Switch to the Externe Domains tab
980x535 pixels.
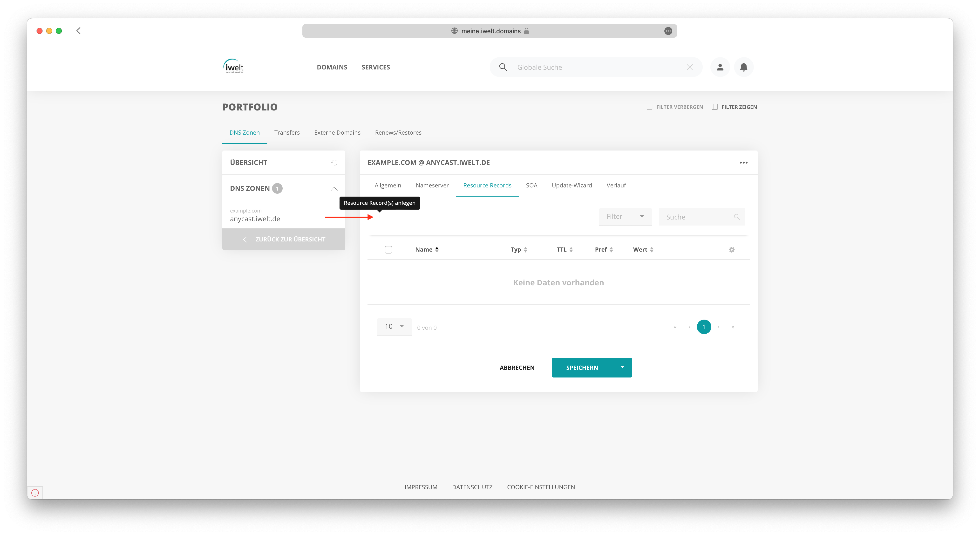click(337, 132)
